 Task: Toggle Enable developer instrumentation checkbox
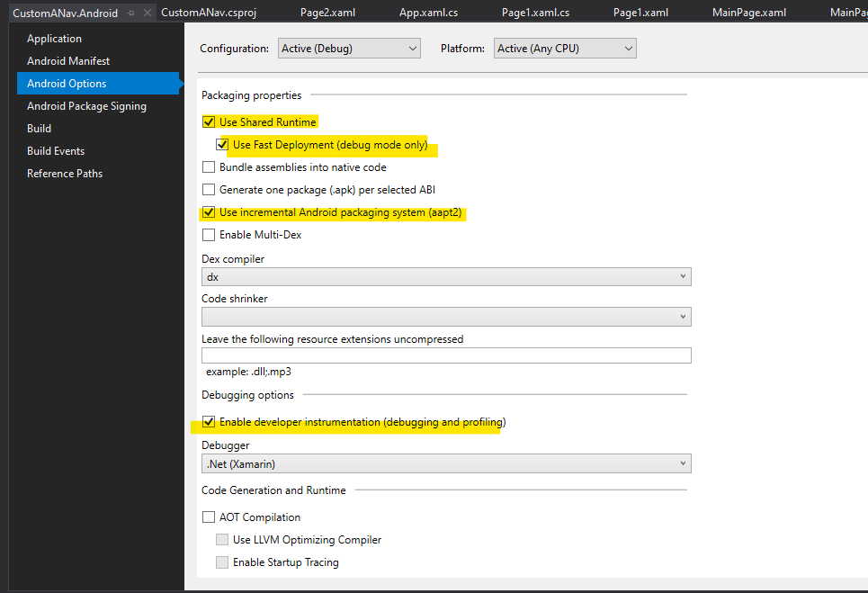(x=209, y=422)
